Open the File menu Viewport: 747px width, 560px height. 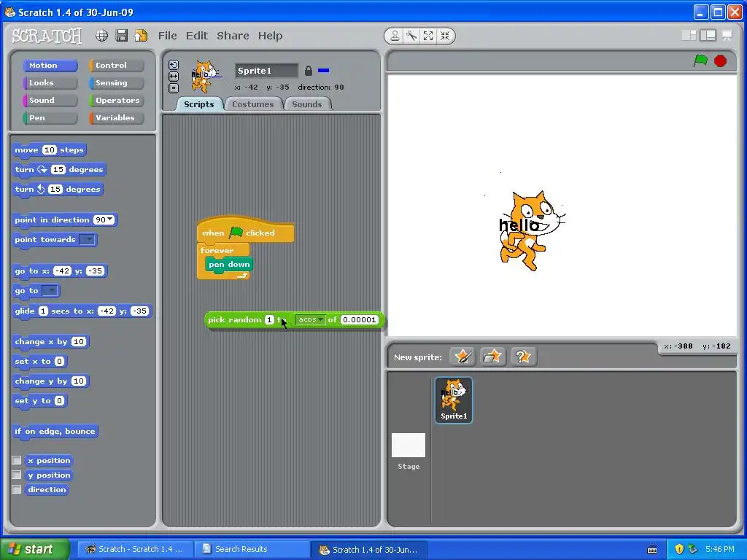(x=167, y=36)
